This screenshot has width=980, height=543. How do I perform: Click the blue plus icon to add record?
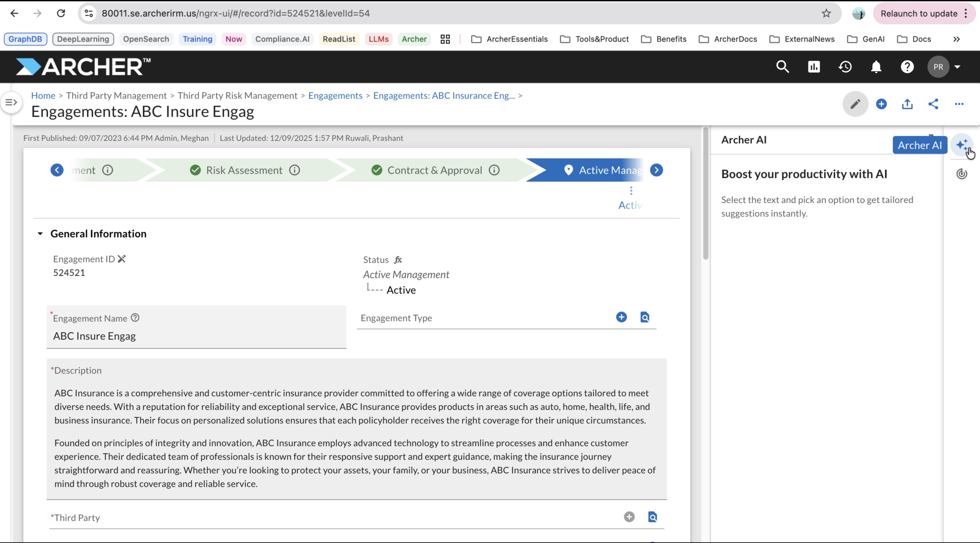pos(881,104)
